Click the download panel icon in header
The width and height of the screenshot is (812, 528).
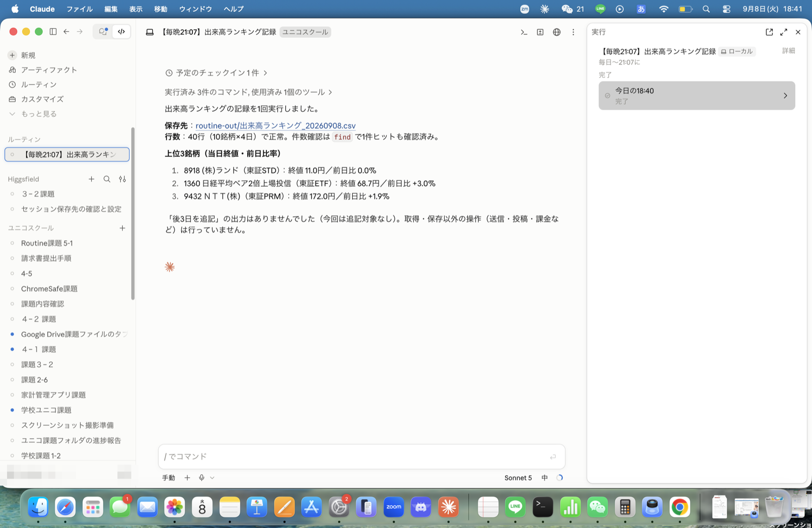[x=540, y=32]
